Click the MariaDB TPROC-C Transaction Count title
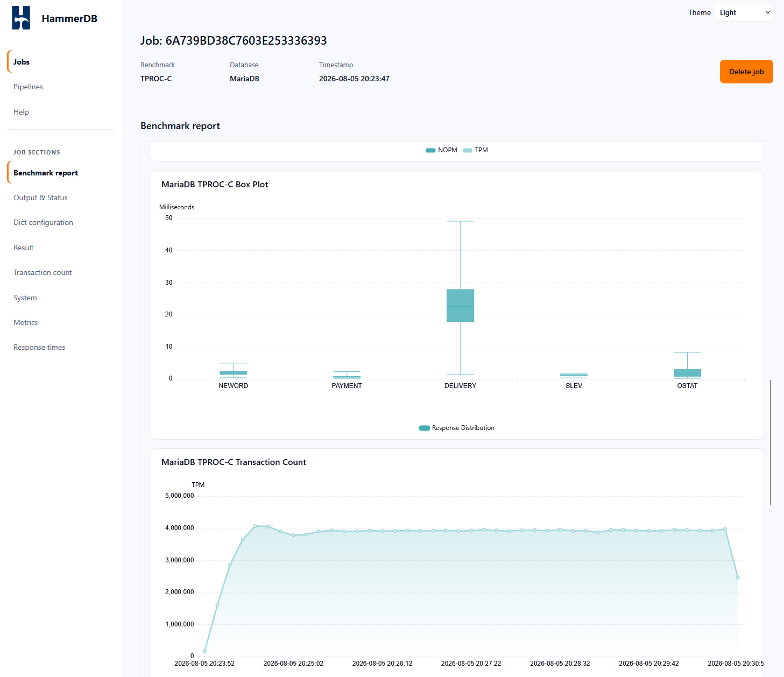The height and width of the screenshot is (677, 784). pyautogui.click(x=234, y=462)
